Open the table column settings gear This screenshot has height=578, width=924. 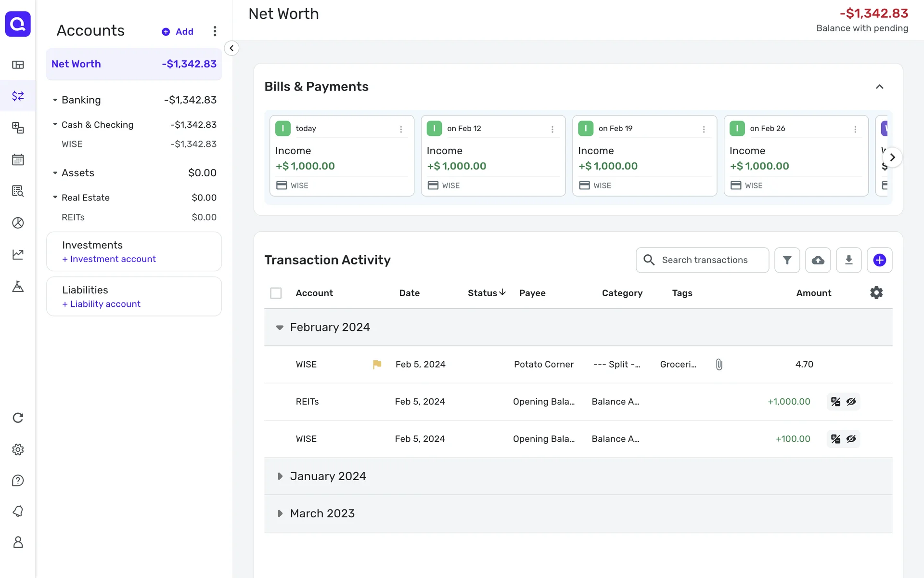point(876,292)
